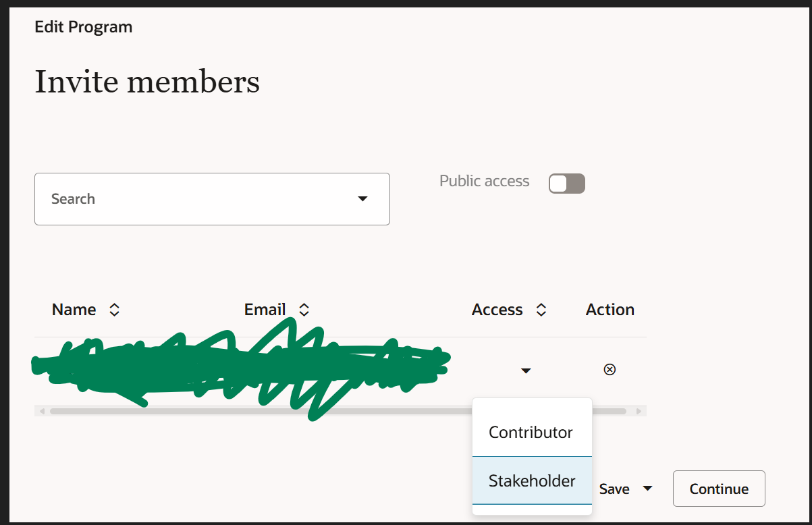Screen dimensions: 812x525
Task: Click the Continue button
Action: coord(718,489)
